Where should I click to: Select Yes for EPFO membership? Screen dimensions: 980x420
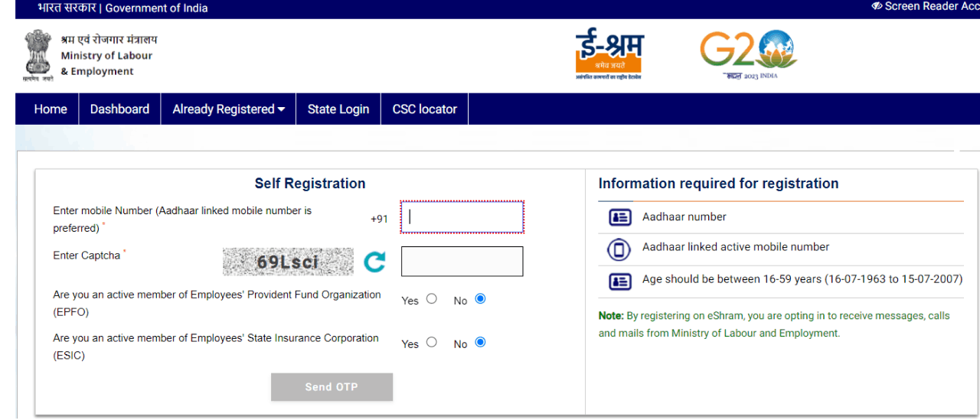[x=432, y=298]
